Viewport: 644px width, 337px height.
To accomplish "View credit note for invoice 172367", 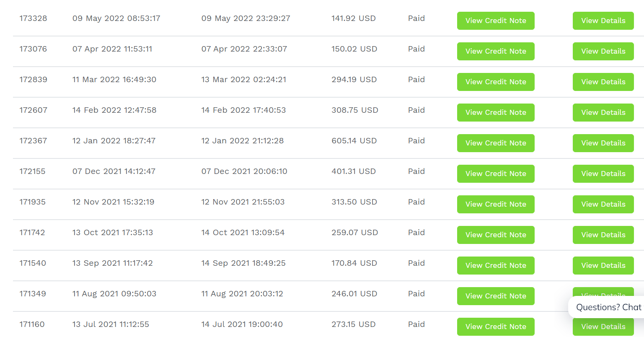I will [x=496, y=143].
